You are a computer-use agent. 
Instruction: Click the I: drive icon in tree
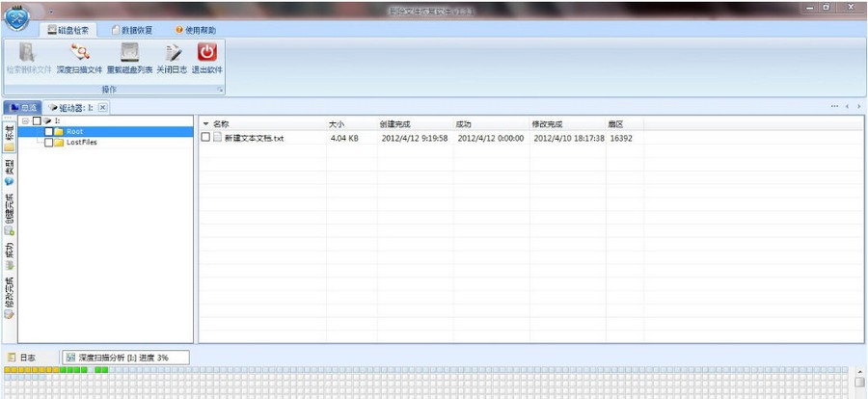tap(47, 120)
